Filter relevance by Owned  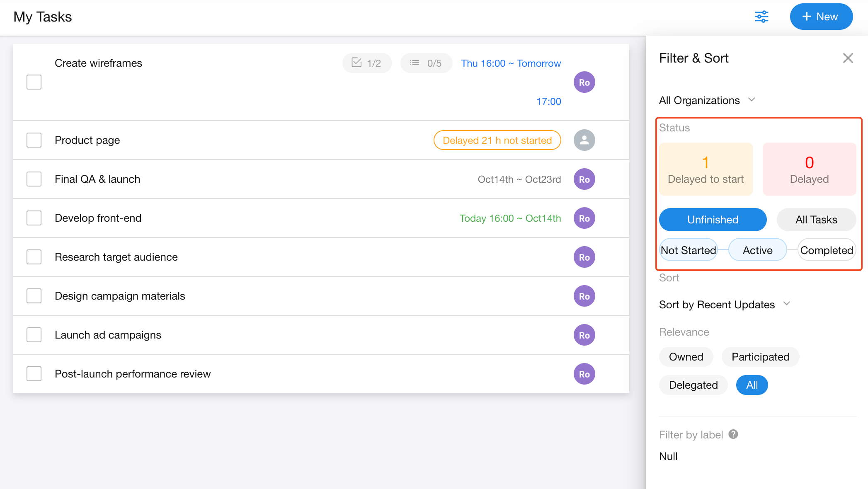point(686,357)
